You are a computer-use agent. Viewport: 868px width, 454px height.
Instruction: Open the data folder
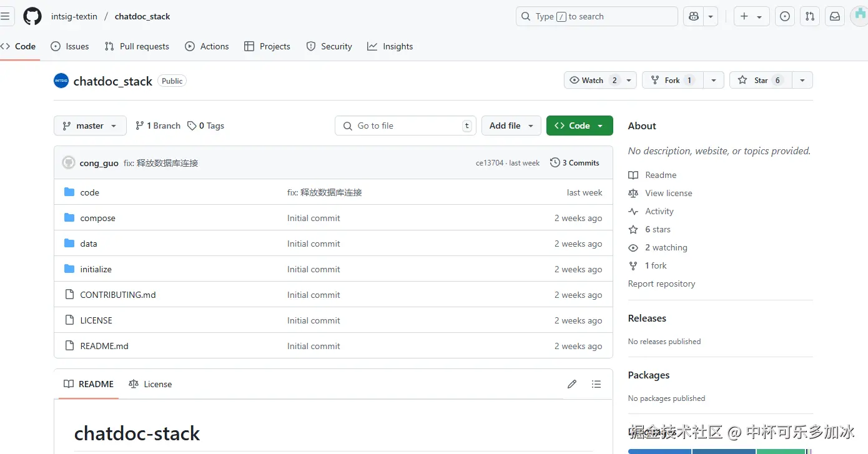pos(89,244)
